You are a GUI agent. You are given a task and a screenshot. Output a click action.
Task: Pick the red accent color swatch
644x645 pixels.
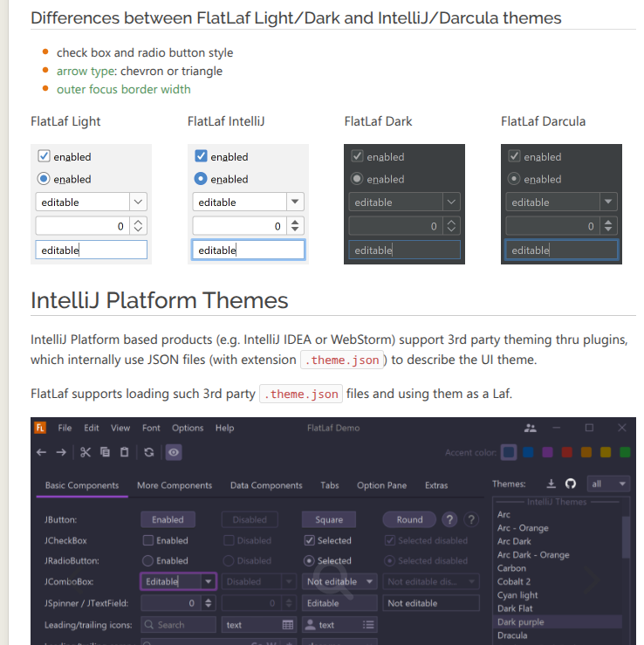click(x=566, y=452)
